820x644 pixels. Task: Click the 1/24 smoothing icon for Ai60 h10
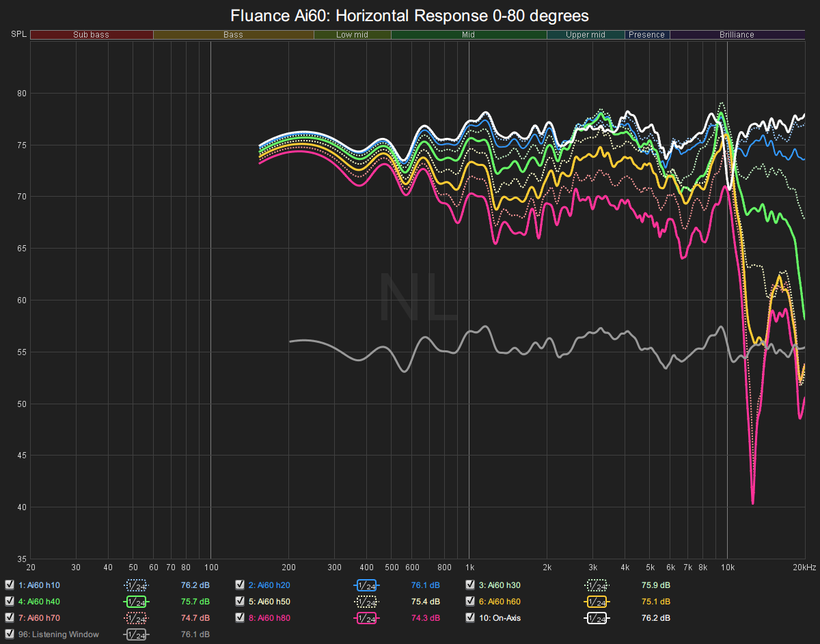point(136,585)
